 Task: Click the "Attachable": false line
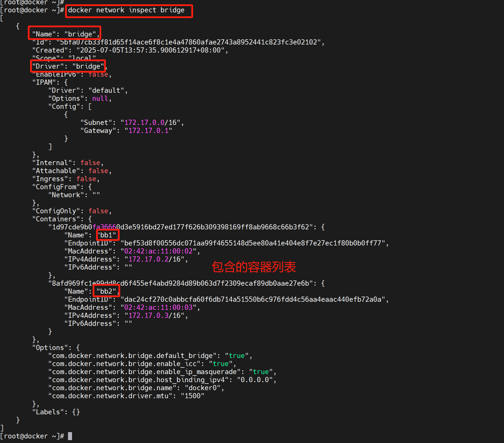(72, 171)
